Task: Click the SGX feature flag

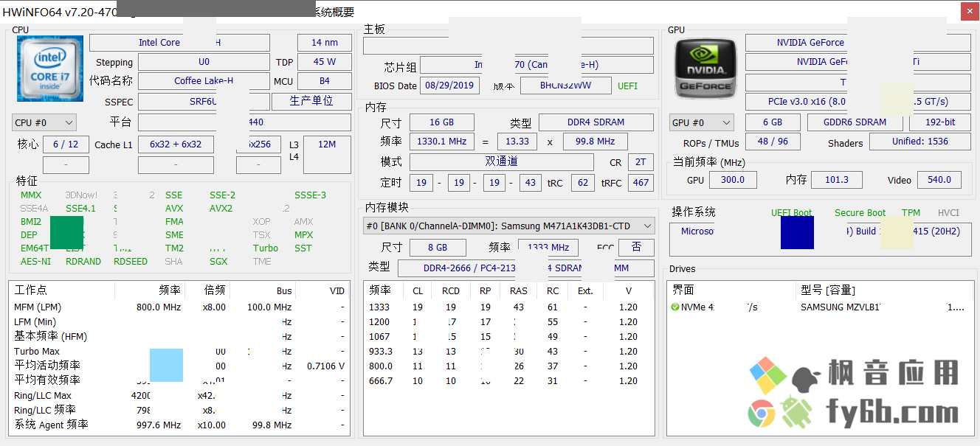Action: point(218,262)
